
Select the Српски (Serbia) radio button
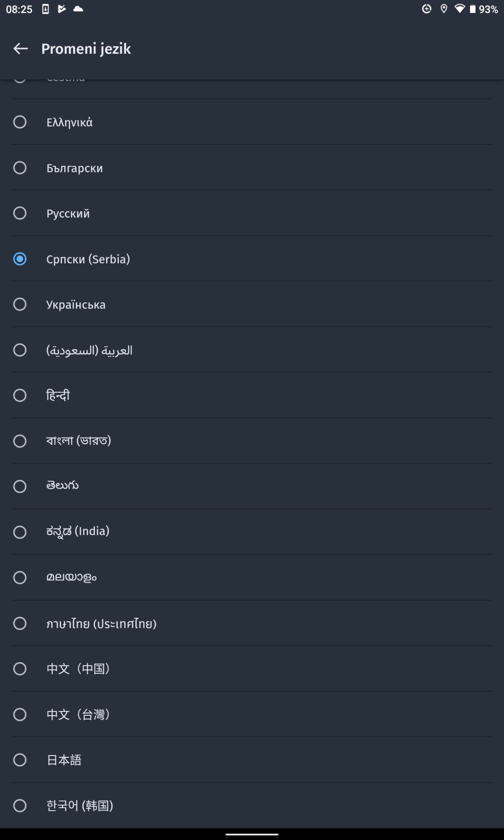click(x=20, y=259)
